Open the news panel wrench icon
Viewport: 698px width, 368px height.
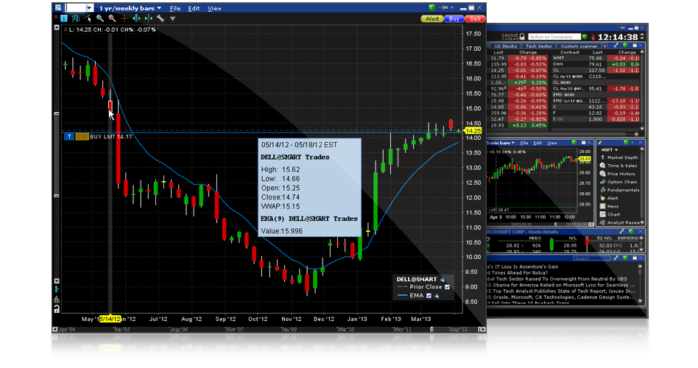point(616,258)
